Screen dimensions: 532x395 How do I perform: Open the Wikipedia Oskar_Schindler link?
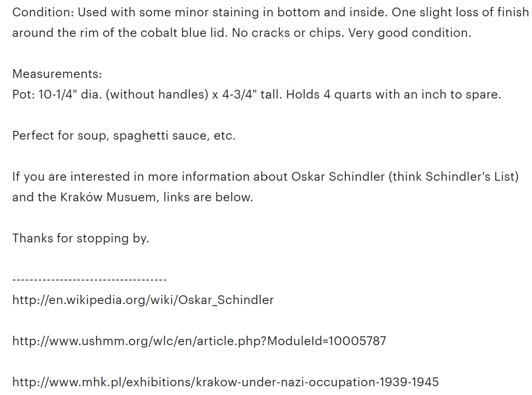143,300
